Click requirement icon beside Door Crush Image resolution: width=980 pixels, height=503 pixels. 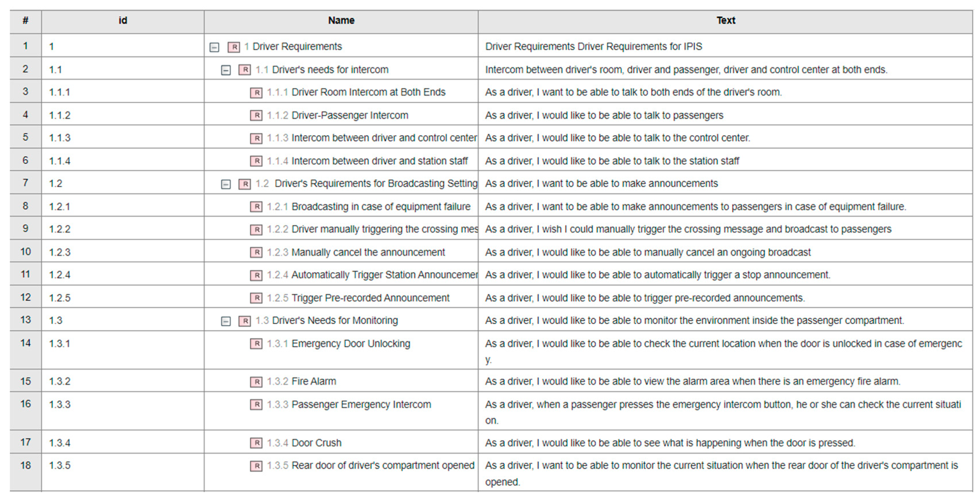[256, 443]
